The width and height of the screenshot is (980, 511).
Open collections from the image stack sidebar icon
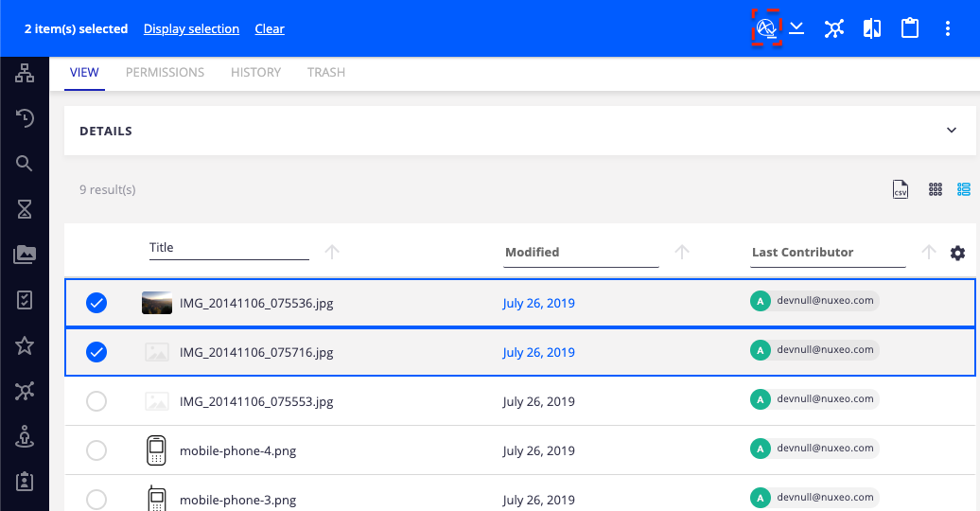(25, 255)
